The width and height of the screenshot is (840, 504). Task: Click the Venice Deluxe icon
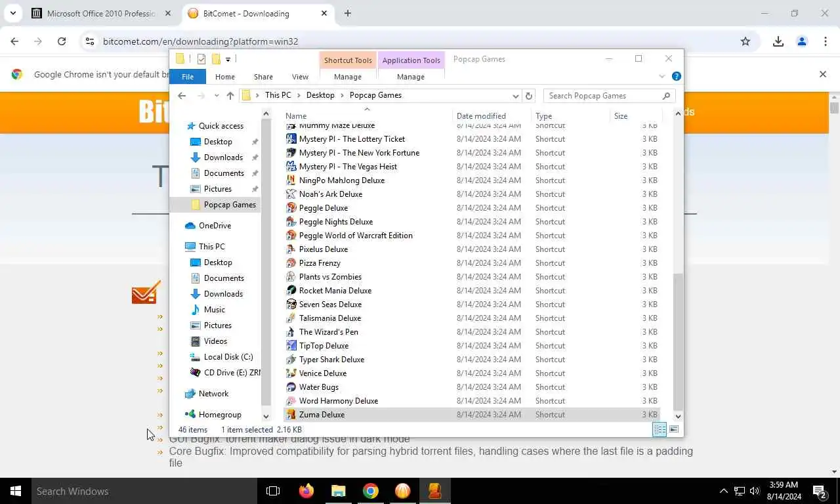291,373
